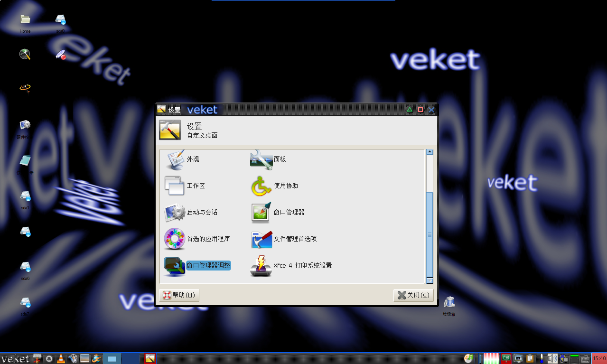Click the settings window taskbar entry
The width and height of the screenshot is (607, 364).
tap(150, 358)
